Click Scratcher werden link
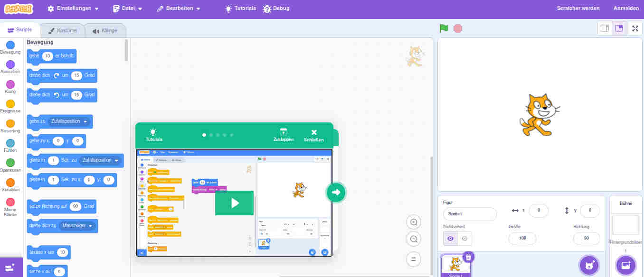Image resolution: width=644 pixels, height=277 pixels. (578, 9)
